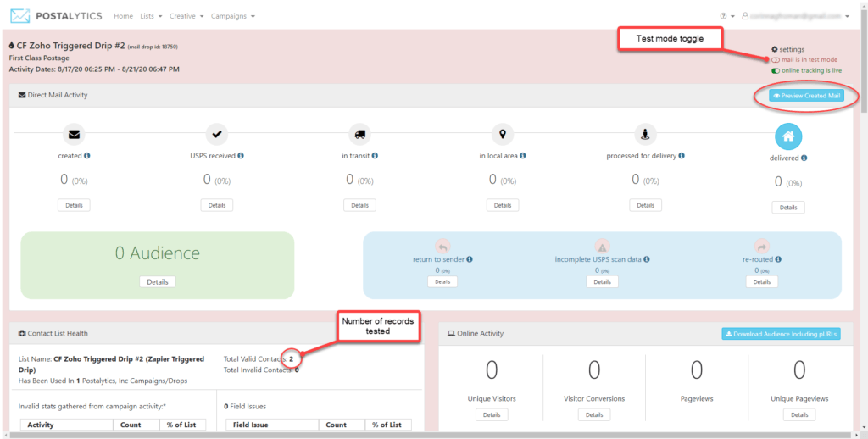Click info icon next to delivered
Image resolution: width=868 pixels, height=439 pixels.
804,158
